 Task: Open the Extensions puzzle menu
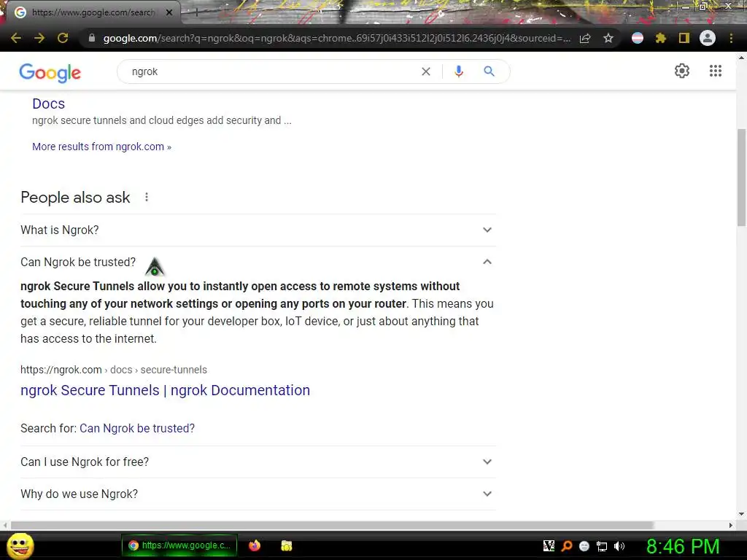coord(661,38)
